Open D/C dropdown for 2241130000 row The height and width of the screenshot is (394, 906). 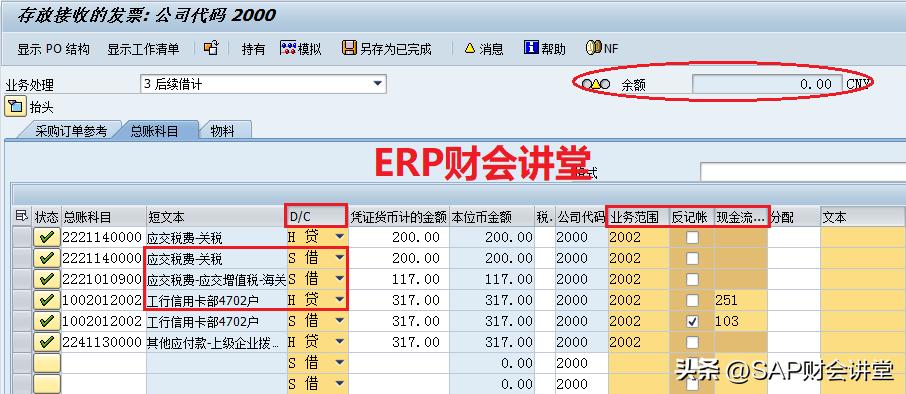(339, 341)
